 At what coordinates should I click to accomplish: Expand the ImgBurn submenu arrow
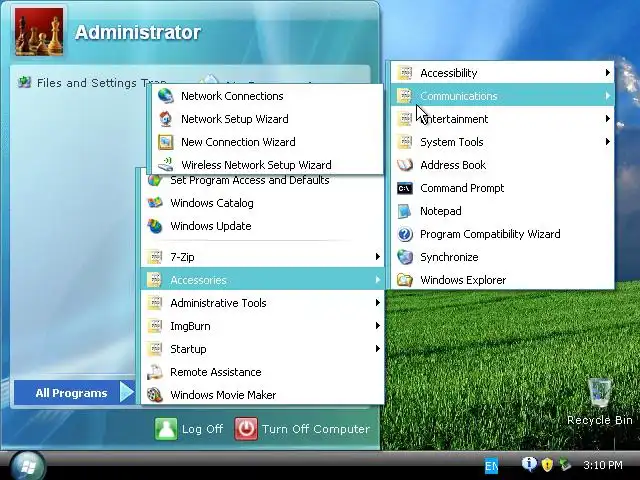378,326
